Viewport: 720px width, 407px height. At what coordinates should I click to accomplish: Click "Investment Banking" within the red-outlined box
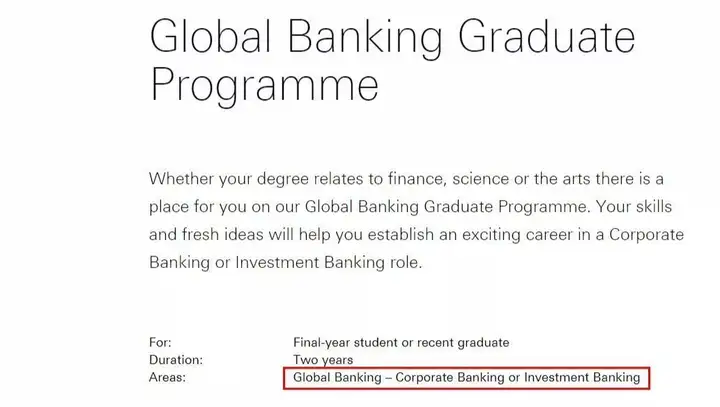[x=582, y=378]
